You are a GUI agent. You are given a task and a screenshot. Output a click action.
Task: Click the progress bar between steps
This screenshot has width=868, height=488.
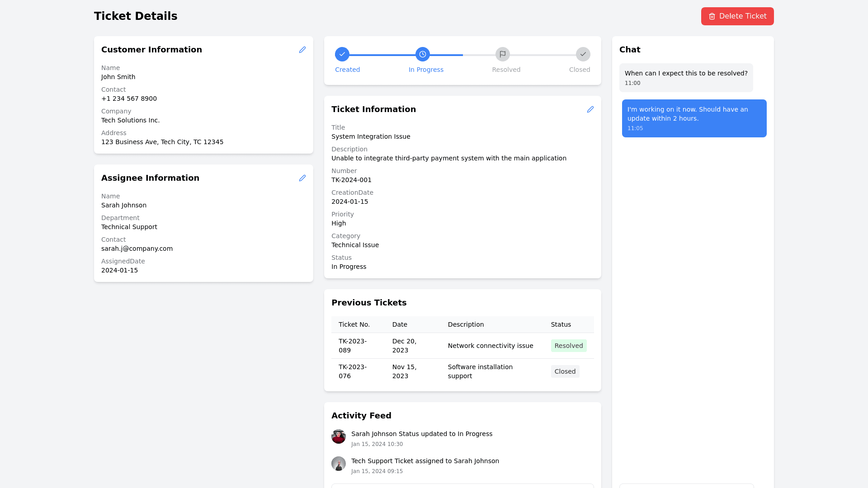[x=382, y=55]
